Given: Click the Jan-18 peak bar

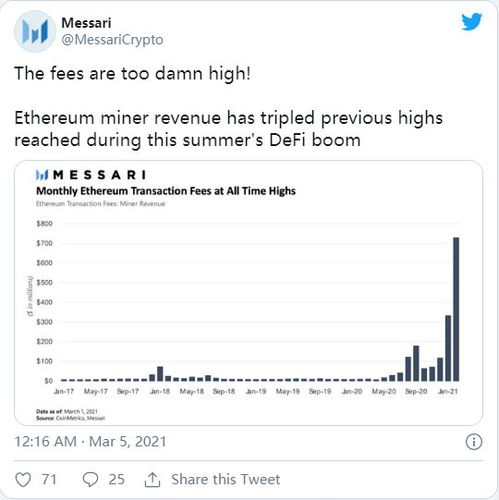Looking at the screenshot, I should [x=160, y=374].
